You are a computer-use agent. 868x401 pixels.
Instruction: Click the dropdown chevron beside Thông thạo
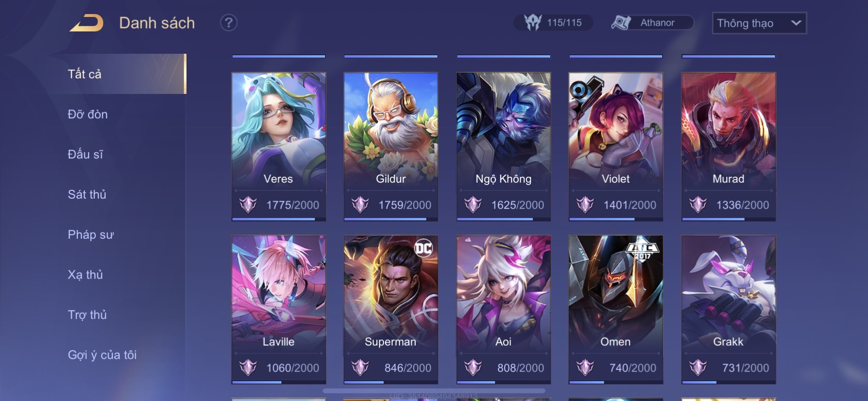pos(796,23)
